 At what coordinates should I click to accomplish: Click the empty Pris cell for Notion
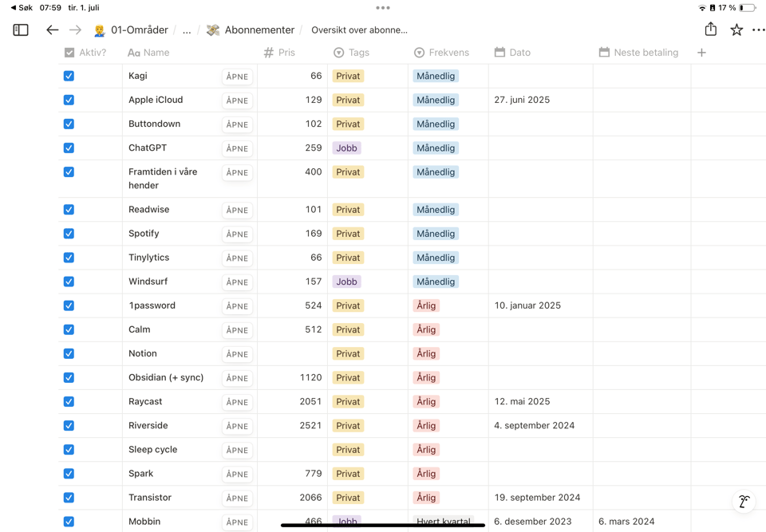292,353
